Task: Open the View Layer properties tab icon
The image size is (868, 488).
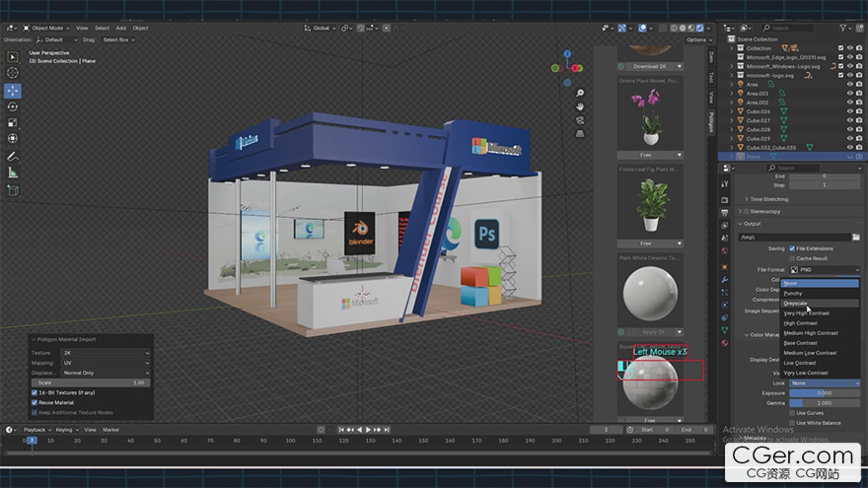Action: pos(725,225)
